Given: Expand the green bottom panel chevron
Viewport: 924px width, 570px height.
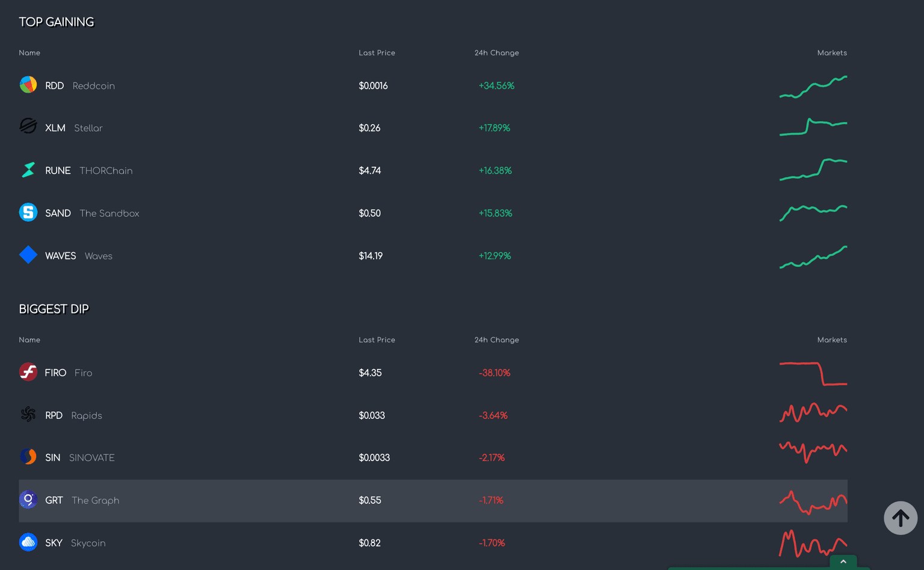Looking at the screenshot, I should pyautogui.click(x=843, y=562).
